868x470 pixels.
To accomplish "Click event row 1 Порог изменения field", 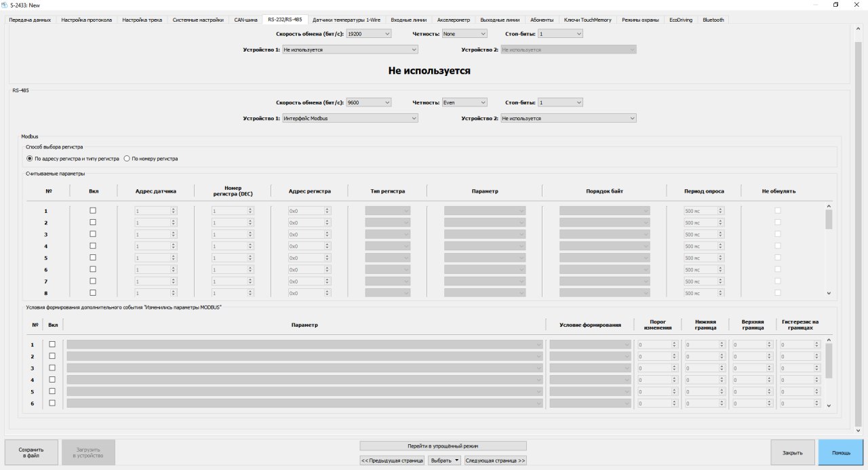I will (x=657, y=345).
